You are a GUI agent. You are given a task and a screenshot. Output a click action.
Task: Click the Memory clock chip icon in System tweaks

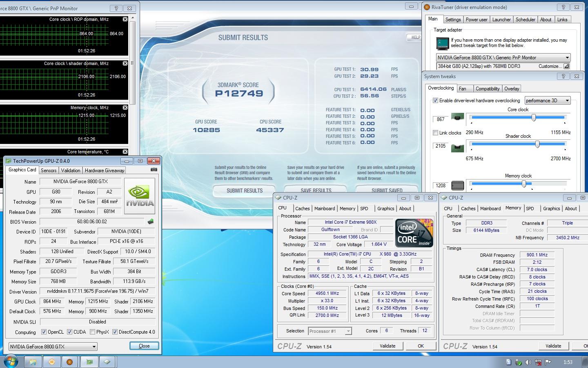click(x=457, y=186)
